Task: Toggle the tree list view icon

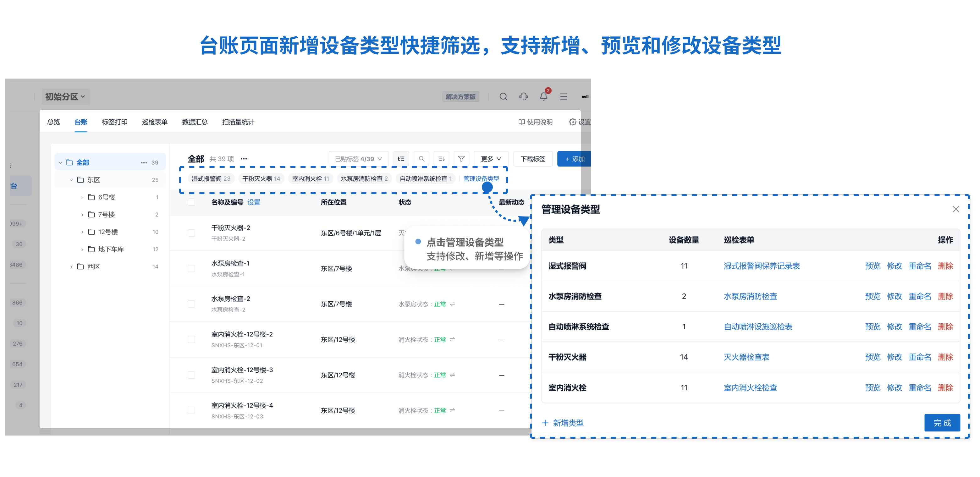Action: (401, 159)
